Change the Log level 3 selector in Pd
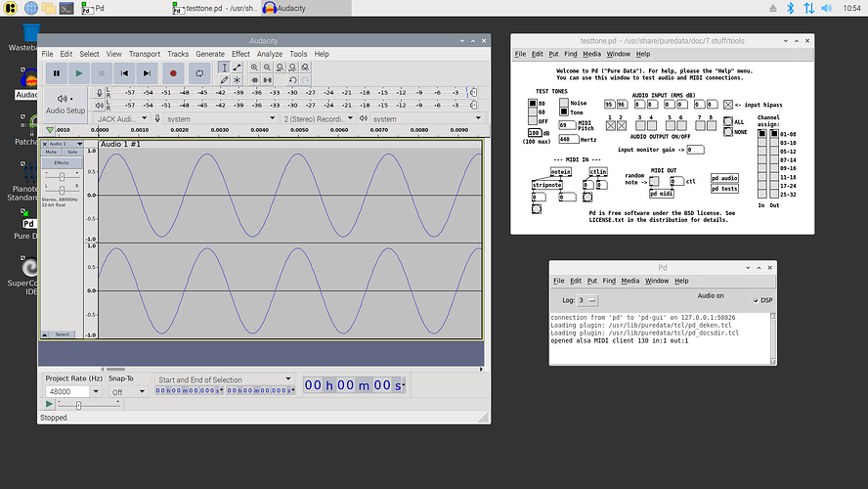This screenshot has width=868, height=489. [x=587, y=300]
